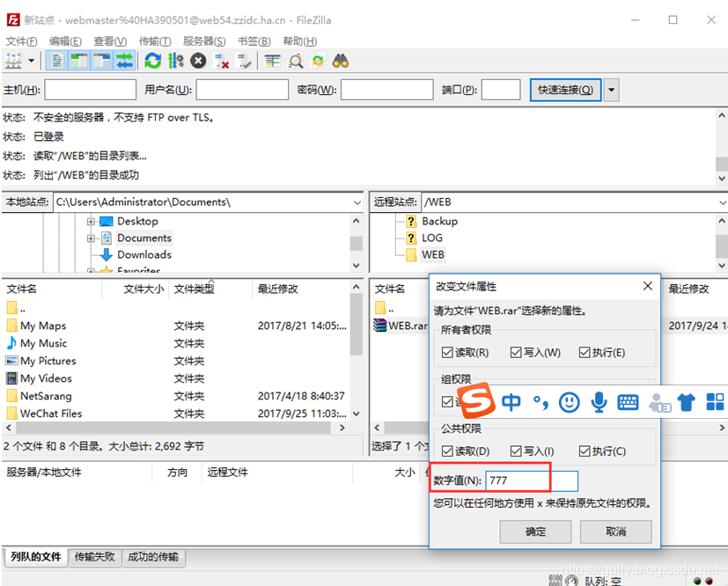Switch to 传输失败 tab
Screen dimensions: 728x586
95,557
